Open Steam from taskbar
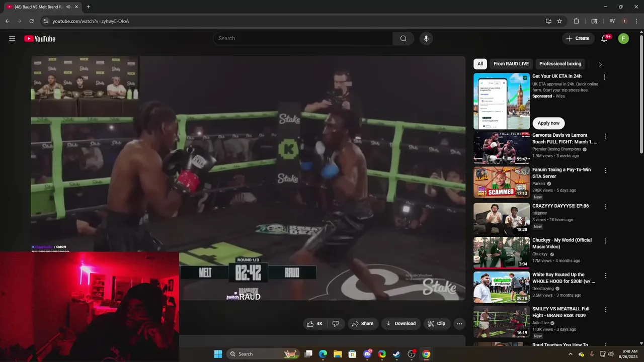This screenshot has width=644, height=362. click(x=397, y=354)
